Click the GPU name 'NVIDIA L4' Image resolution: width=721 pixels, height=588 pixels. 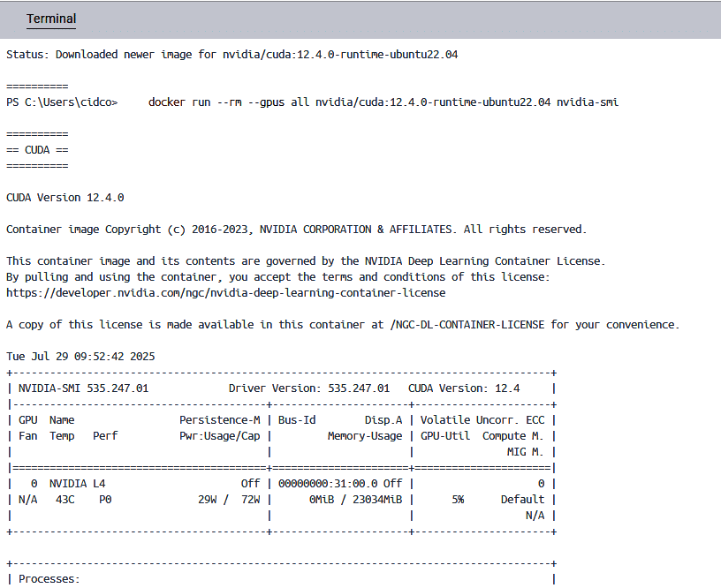point(77,483)
